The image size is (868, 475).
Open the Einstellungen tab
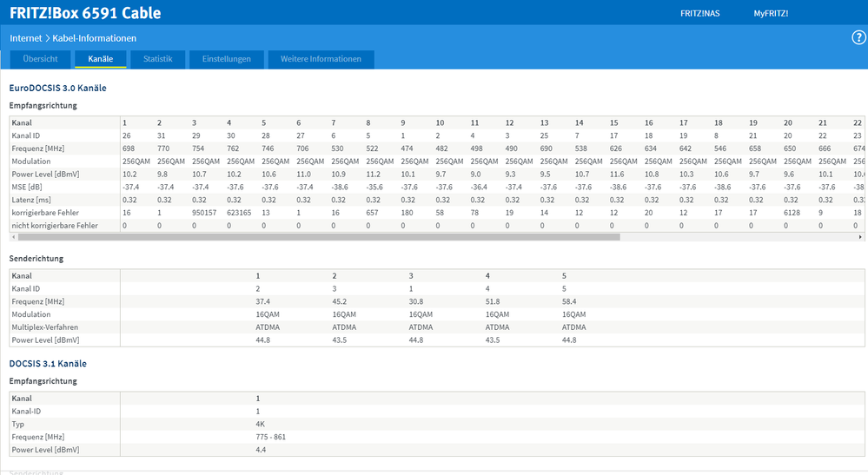tap(227, 58)
